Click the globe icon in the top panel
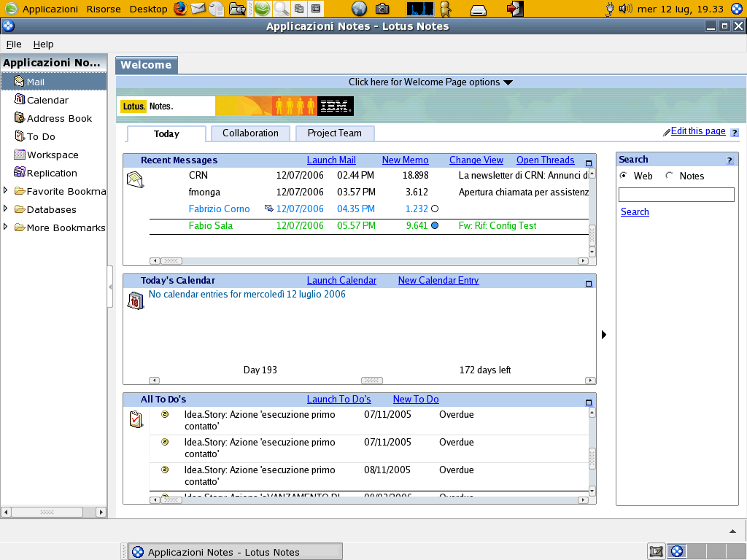This screenshot has width=747, height=560. [x=359, y=9]
